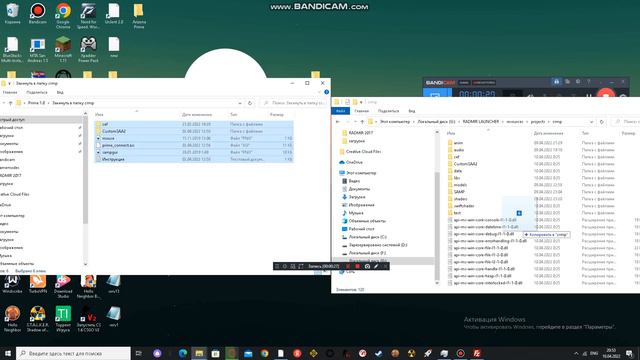640x360 pixels.
Task: Refresh the left Explorer window
Action: pyautogui.click(x=250, y=103)
